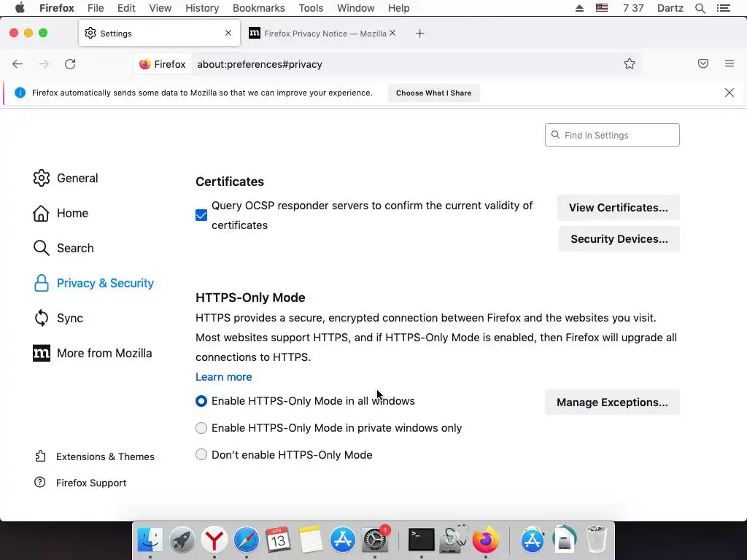Open the Search settings category

[63, 248]
